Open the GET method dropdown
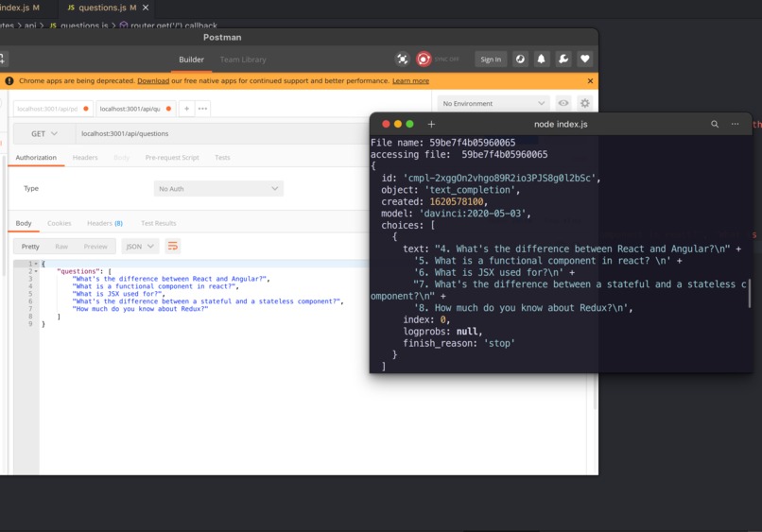762x532 pixels. tap(44, 133)
